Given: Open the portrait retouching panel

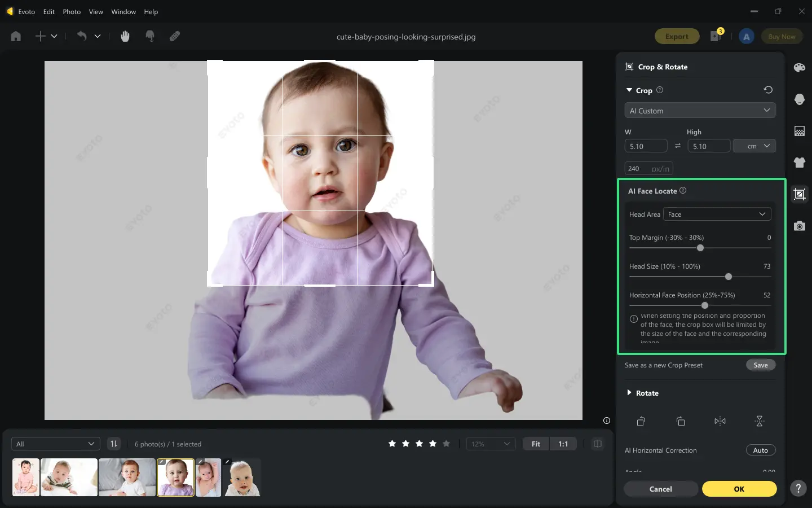Looking at the screenshot, I should (799, 99).
